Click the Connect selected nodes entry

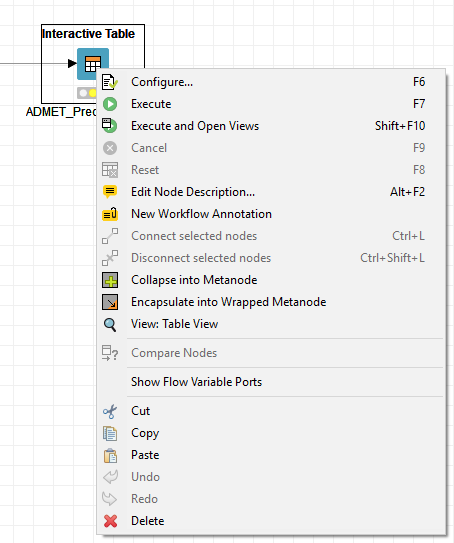click(x=271, y=236)
